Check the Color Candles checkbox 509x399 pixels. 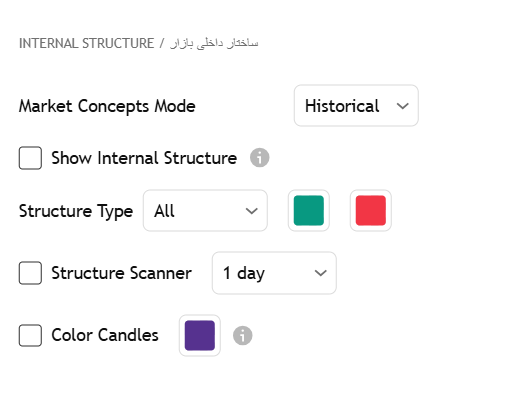click(30, 335)
